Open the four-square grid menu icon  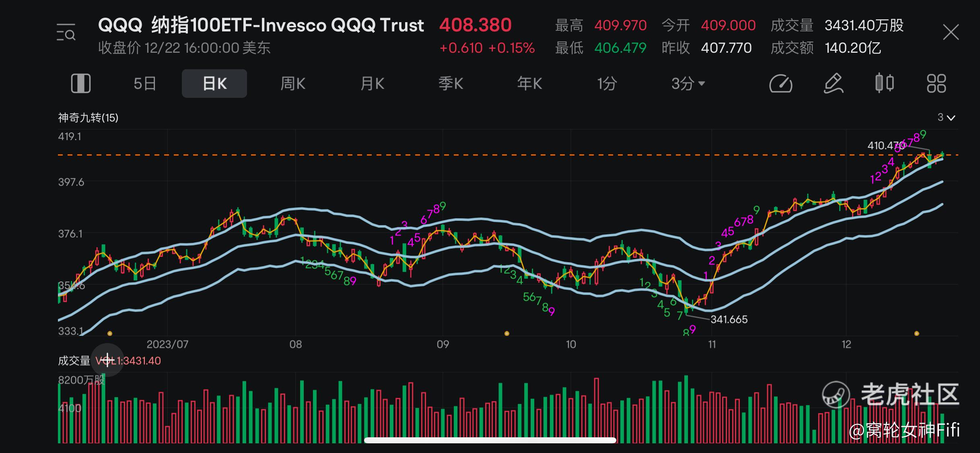coord(936,83)
